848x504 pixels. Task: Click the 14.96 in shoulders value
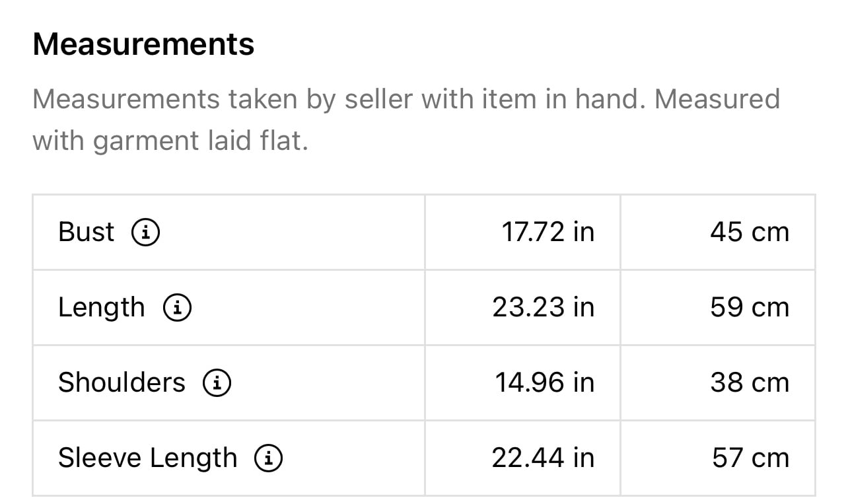pyautogui.click(x=545, y=382)
